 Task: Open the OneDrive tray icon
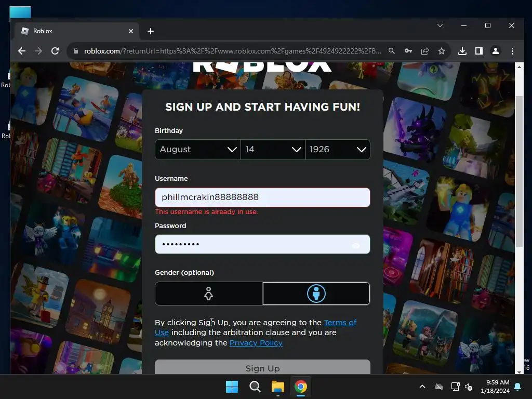tap(439, 387)
